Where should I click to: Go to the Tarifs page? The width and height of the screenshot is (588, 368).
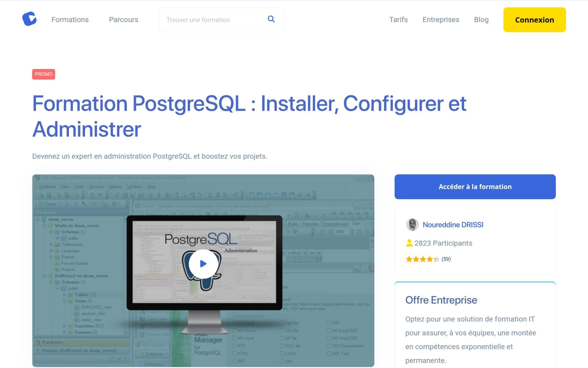(x=398, y=20)
